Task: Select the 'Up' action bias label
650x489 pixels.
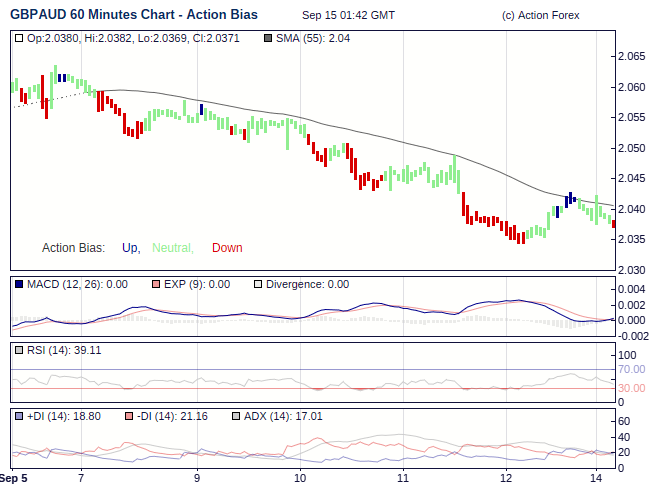Action: click(x=130, y=248)
